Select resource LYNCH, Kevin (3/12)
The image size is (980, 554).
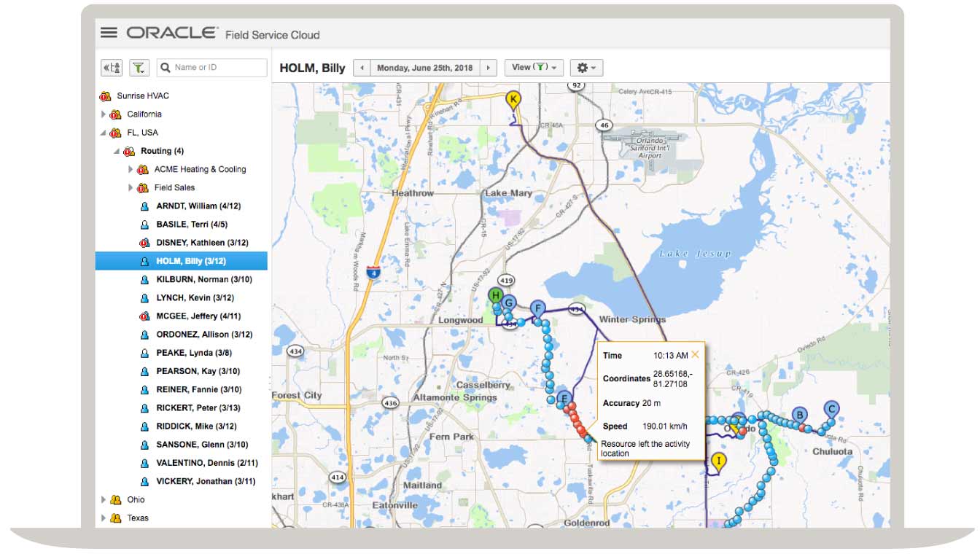coord(195,298)
